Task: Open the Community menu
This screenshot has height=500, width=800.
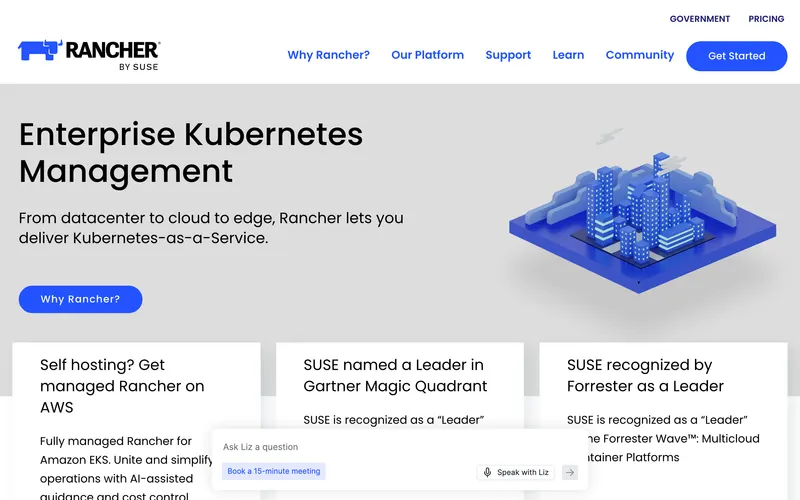Action: coord(640,55)
